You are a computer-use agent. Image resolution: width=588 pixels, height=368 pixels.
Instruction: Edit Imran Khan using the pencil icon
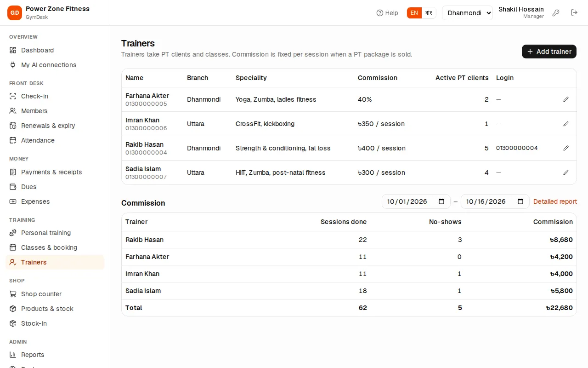[566, 124]
